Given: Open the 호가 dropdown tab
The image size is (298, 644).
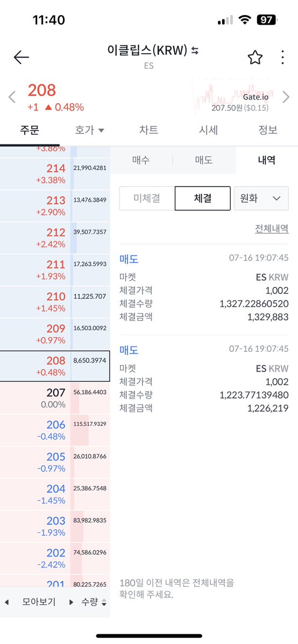Looking at the screenshot, I should (89, 130).
